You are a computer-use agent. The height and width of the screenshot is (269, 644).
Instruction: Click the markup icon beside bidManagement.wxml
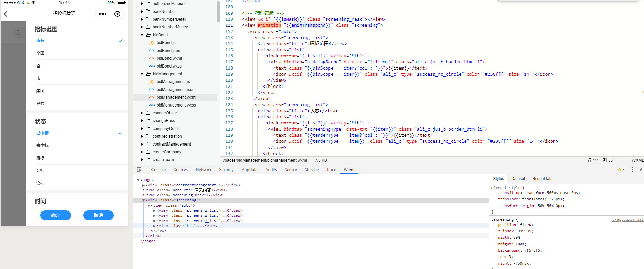(151, 98)
